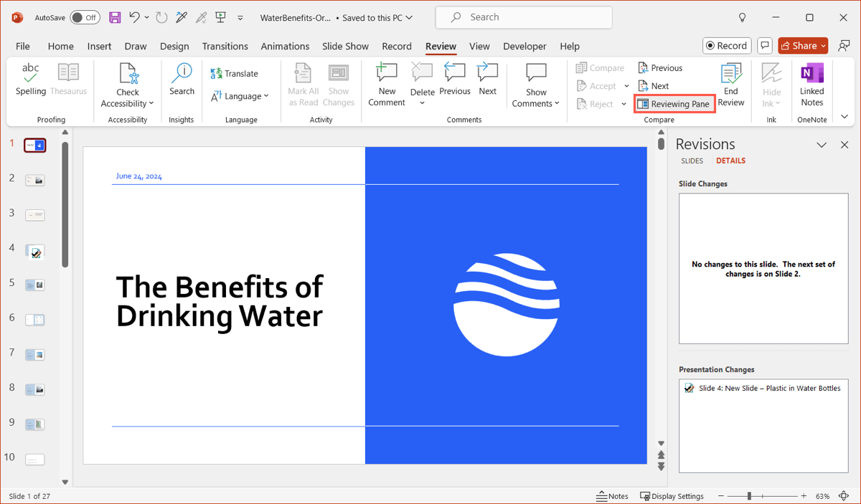Click the zoom slider handle
861x504 pixels.
[749, 496]
